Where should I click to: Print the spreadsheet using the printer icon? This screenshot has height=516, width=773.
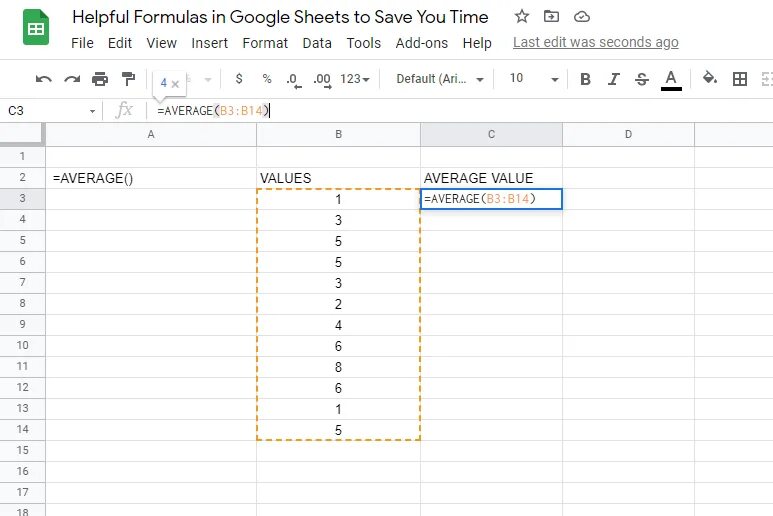[100, 79]
